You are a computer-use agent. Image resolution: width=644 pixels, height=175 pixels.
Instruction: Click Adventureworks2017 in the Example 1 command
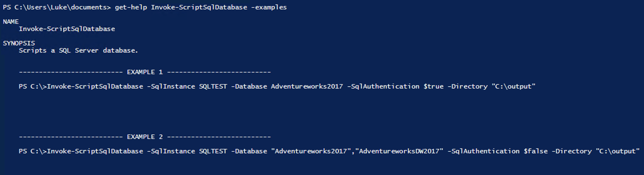(x=307, y=87)
